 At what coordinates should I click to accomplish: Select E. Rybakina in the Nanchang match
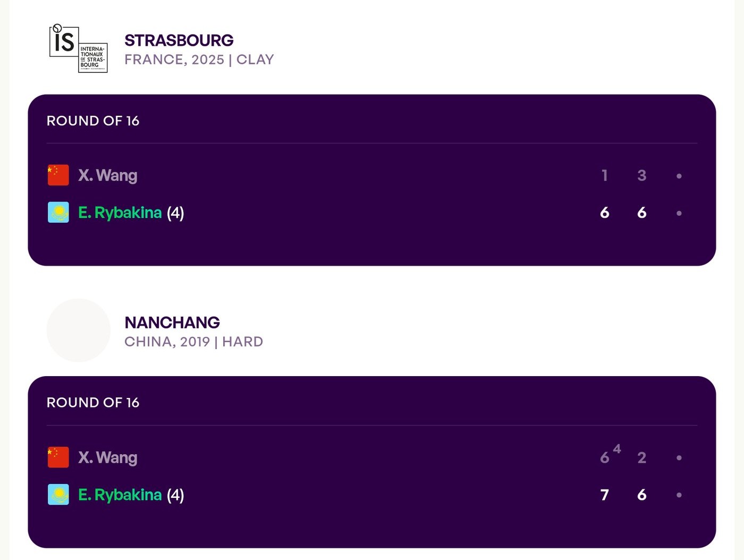pyautogui.click(x=120, y=495)
